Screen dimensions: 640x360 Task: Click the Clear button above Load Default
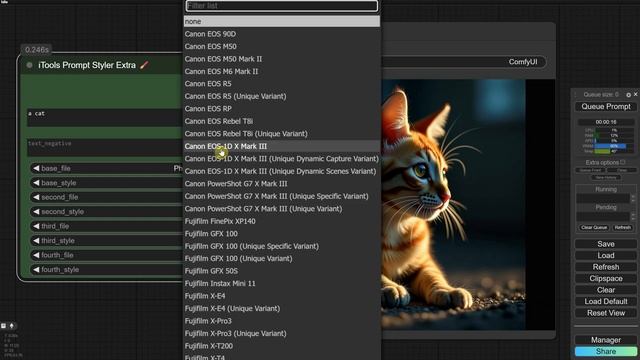[606, 290]
